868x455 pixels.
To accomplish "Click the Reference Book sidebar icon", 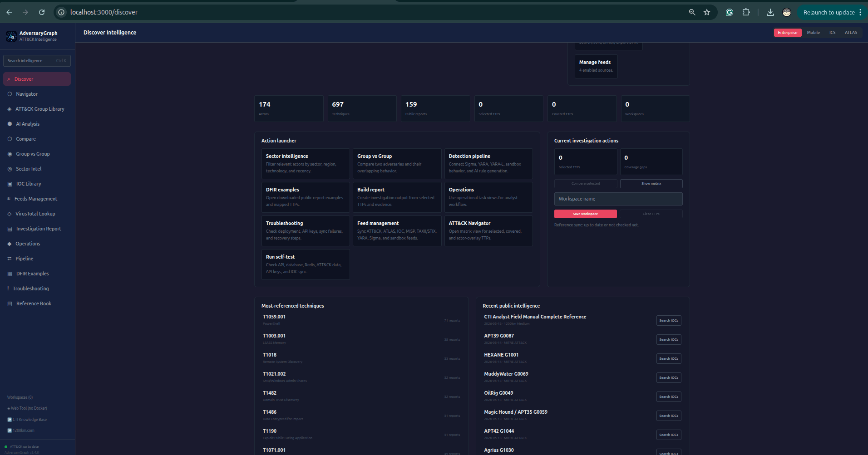I will (10, 303).
